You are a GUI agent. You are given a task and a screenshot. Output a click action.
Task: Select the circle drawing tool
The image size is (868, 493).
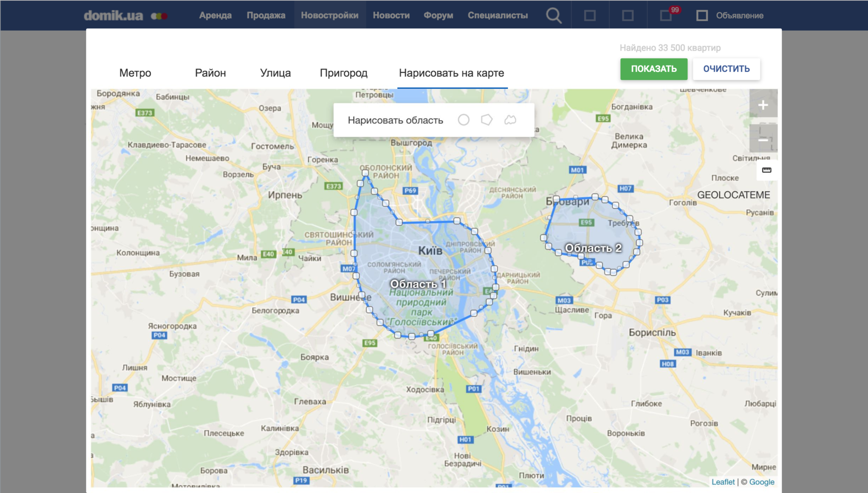[463, 120]
